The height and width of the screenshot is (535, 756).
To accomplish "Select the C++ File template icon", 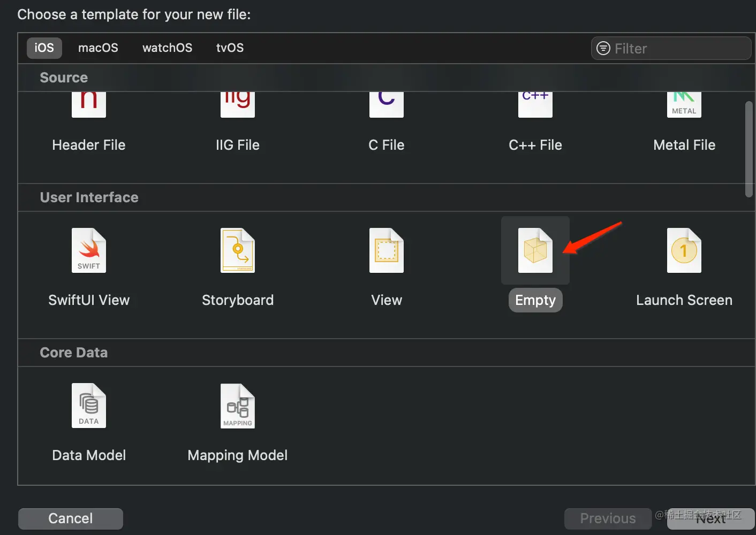I will coord(535,104).
